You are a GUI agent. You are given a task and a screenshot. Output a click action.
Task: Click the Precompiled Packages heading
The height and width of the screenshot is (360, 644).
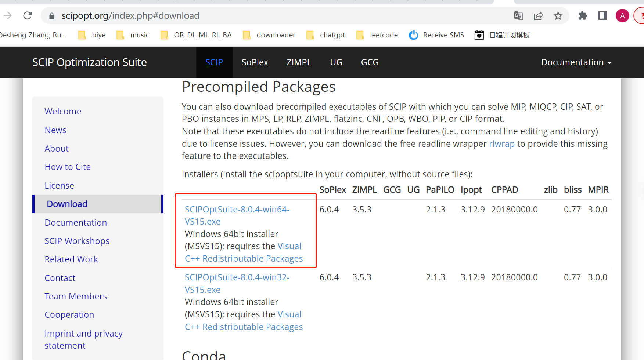(x=259, y=87)
